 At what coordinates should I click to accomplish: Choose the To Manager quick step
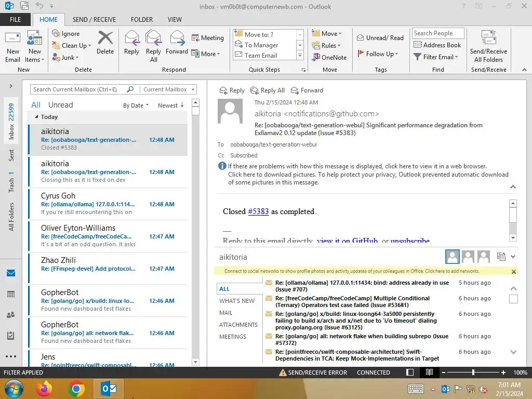click(x=261, y=45)
